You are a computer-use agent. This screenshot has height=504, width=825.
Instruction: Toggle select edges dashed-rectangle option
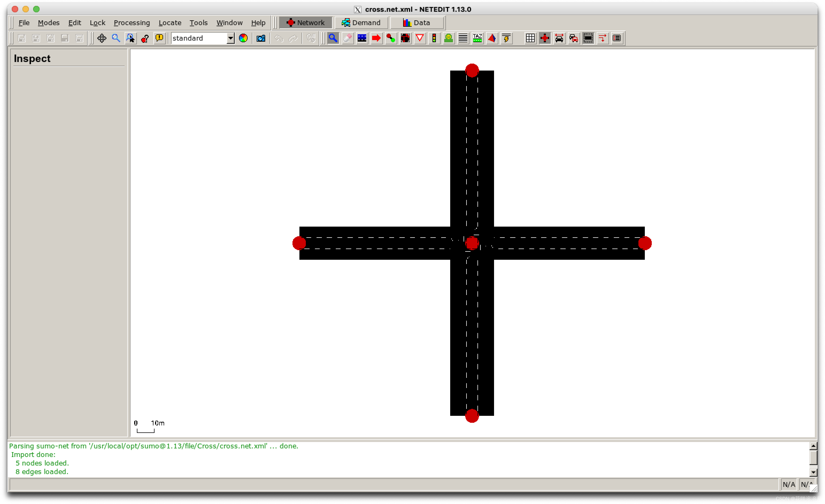point(588,38)
